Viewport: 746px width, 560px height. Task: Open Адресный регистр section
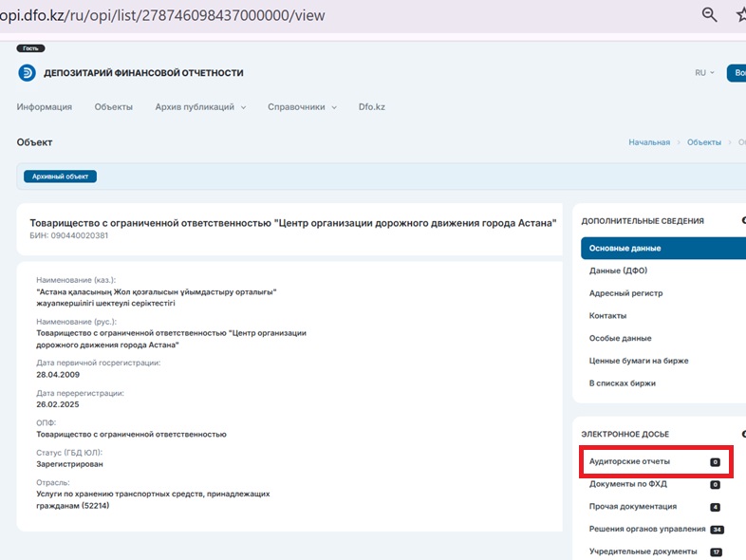pyautogui.click(x=626, y=293)
